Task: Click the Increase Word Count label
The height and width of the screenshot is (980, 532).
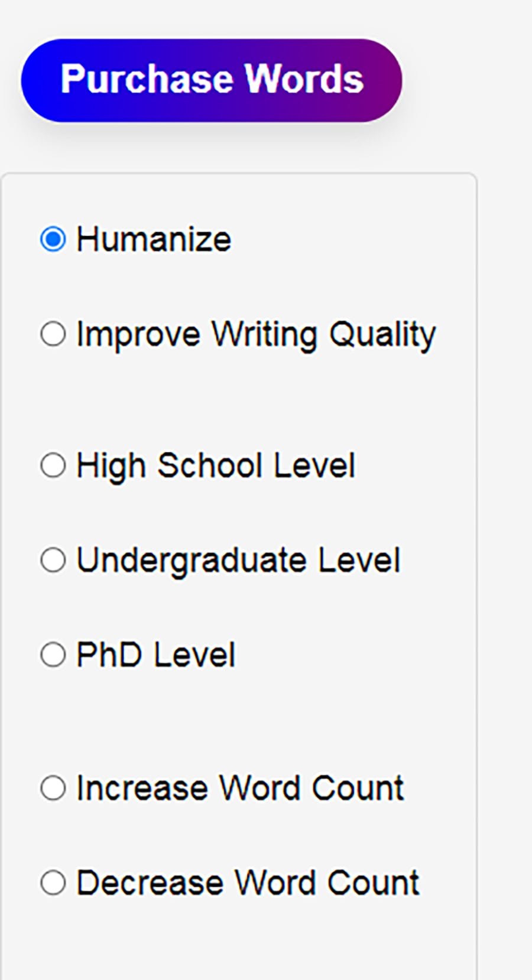Action: click(x=240, y=788)
